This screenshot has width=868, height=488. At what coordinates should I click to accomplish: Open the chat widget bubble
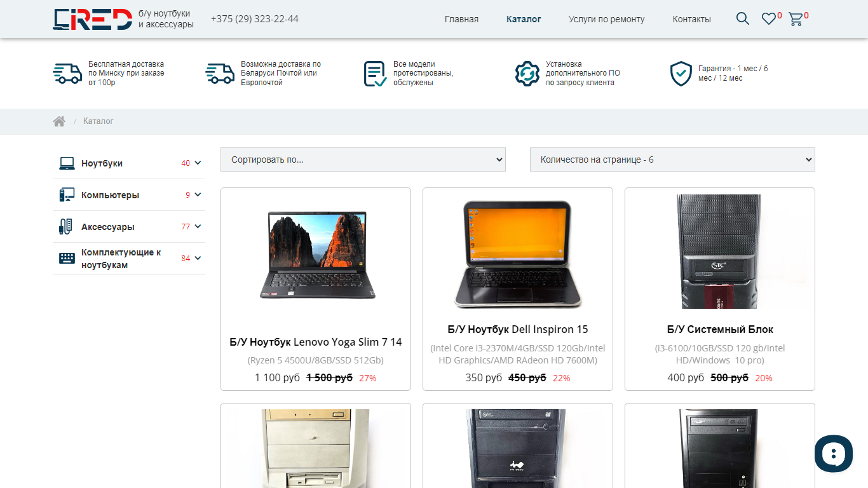(x=834, y=454)
